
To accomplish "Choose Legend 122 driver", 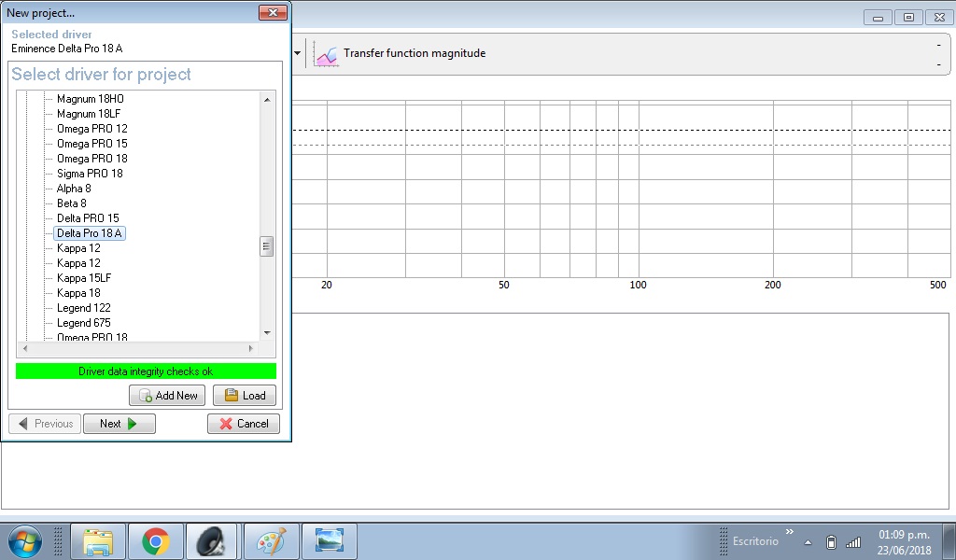I will [83, 308].
